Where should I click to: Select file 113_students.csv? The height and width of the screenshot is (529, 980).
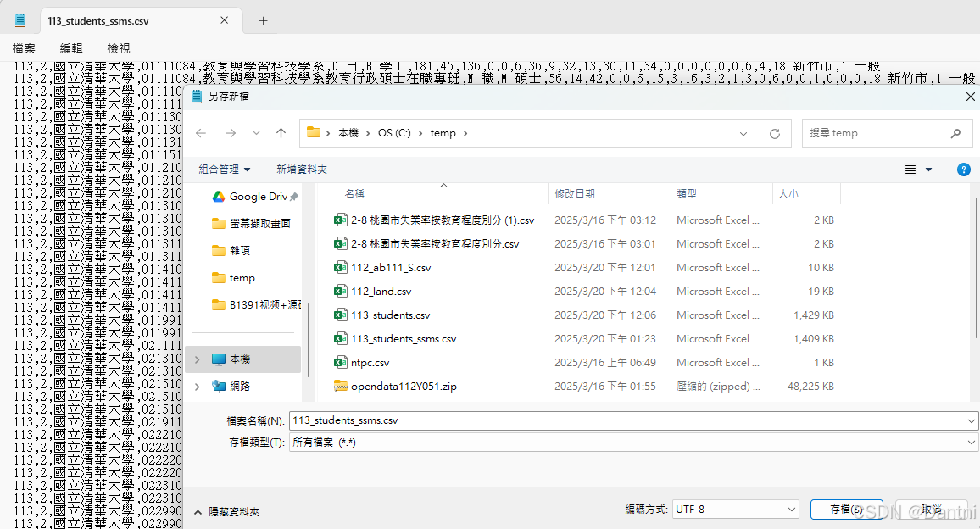coord(391,315)
